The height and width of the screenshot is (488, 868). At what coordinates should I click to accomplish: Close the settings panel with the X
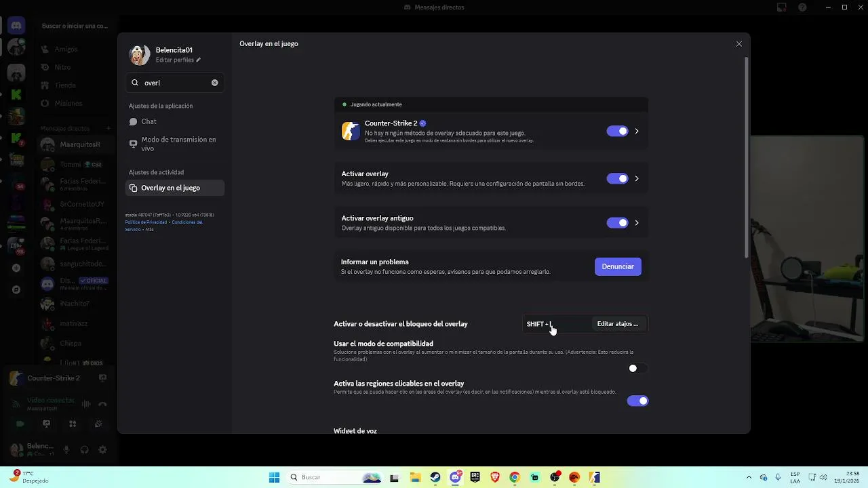pos(738,44)
